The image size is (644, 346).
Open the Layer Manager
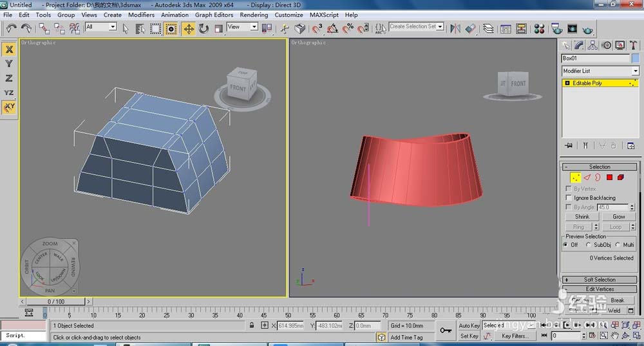(489, 28)
